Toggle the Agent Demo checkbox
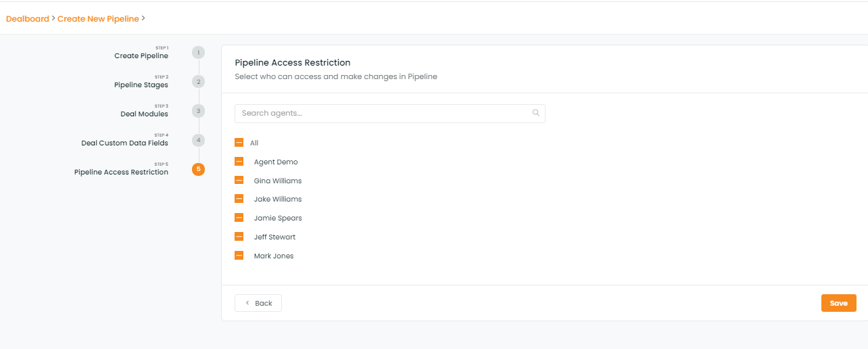Viewport: 868px width, 349px height. coord(239,162)
